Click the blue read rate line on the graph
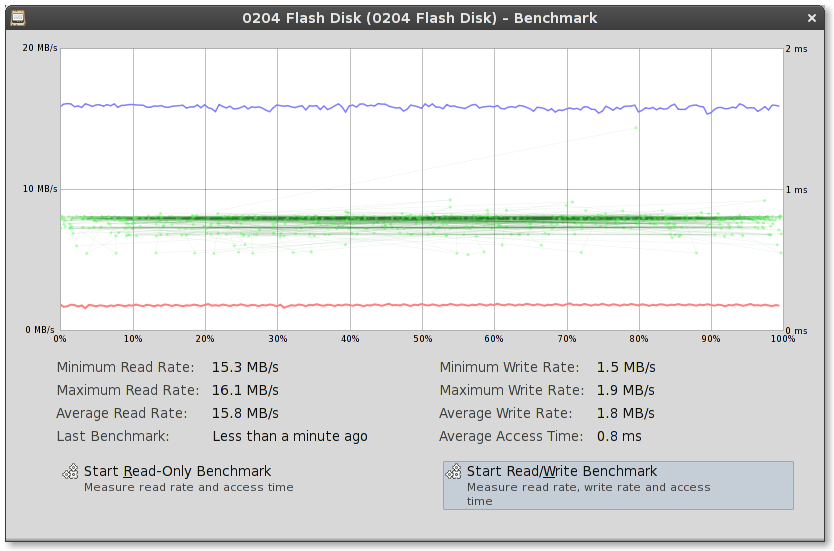Viewport: 834px width, 551px height. click(x=420, y=107)
